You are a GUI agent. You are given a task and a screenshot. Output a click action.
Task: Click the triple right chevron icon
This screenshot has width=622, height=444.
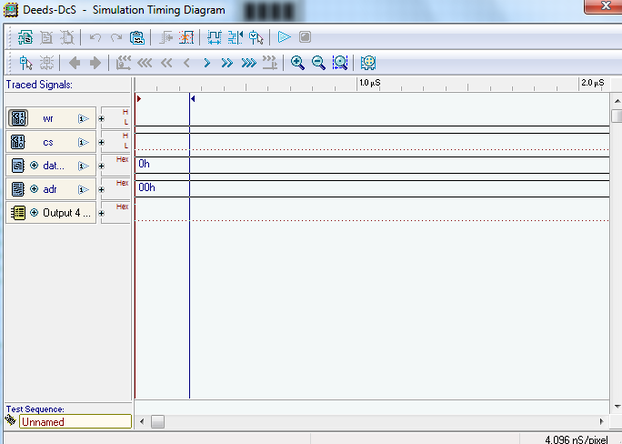pyautogui.click(x=248, y=62)
